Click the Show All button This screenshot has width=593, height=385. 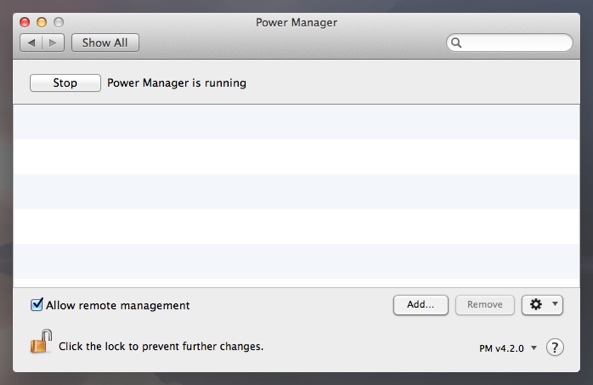point(105,43)
